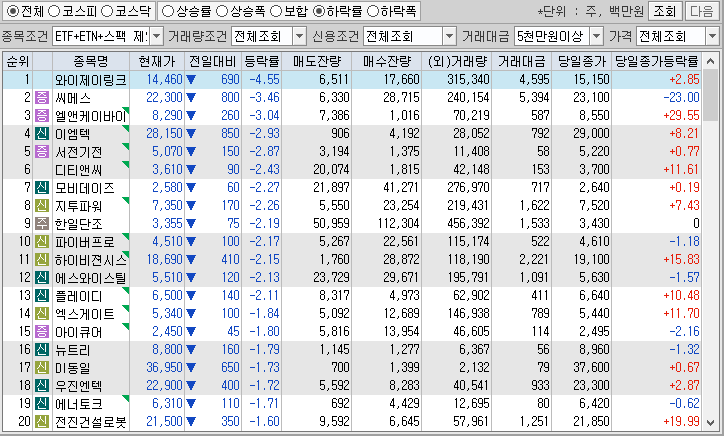Sort by 거래대금 column header
This screenshot has width=724, height=436.
tap(522, 61)
